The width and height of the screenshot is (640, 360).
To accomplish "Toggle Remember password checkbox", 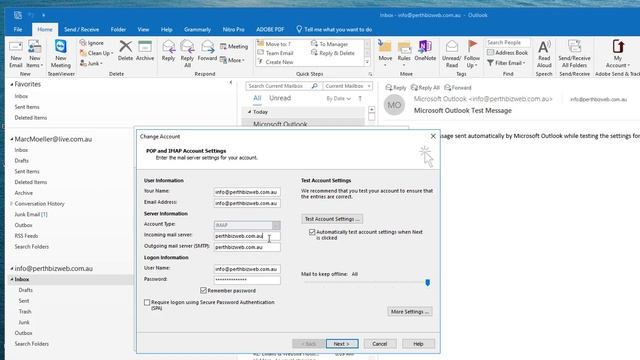I will click(x=203, y=290).
